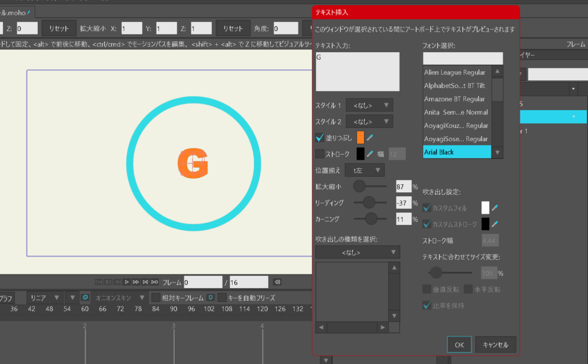Image resolution: width=588 pixels, height=364 pixels.
Task: Jump to the end of the animation
Action: pyautogui.click(x=154, y=282)
